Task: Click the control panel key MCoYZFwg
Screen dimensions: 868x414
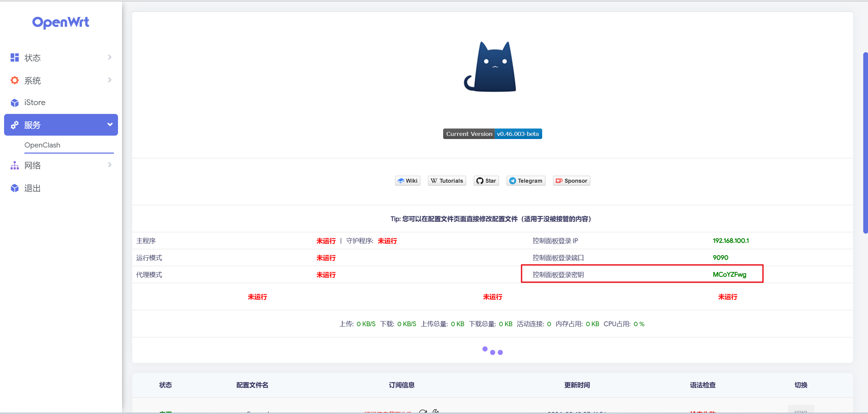Action: point(729,275)
